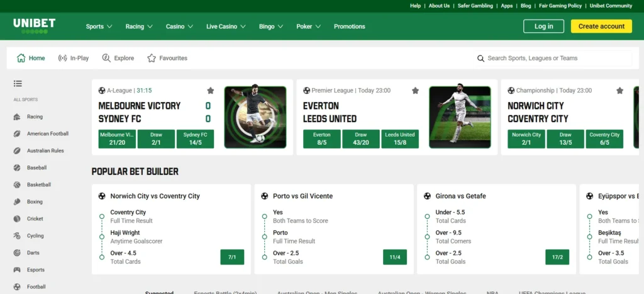
Task: Open the Apps link in top bar
Action: (x=507, y=6)
